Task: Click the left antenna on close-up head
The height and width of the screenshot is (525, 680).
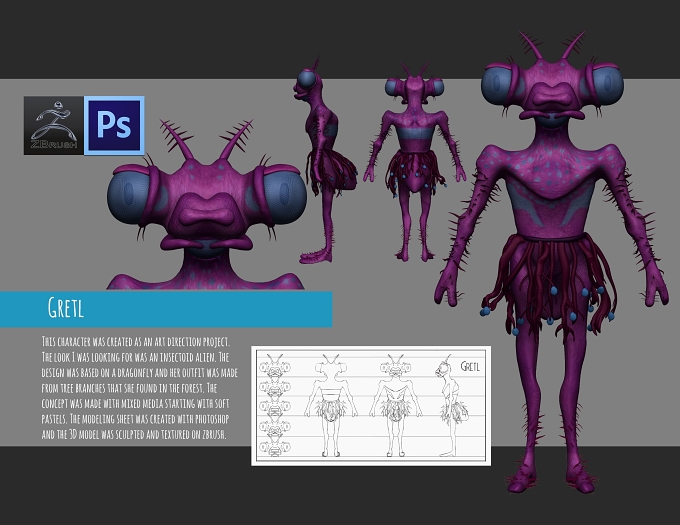Action: [x=178, y=140]
